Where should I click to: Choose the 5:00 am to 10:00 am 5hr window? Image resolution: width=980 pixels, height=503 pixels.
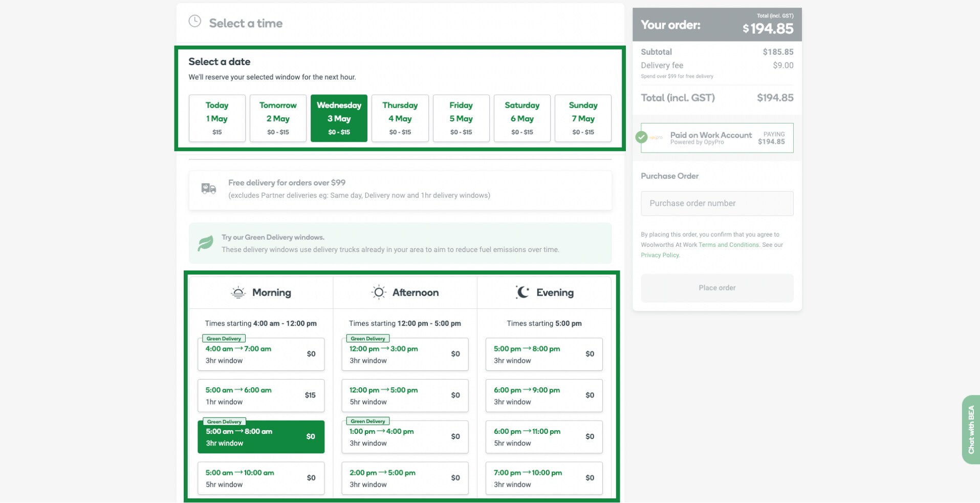point(261,478)
